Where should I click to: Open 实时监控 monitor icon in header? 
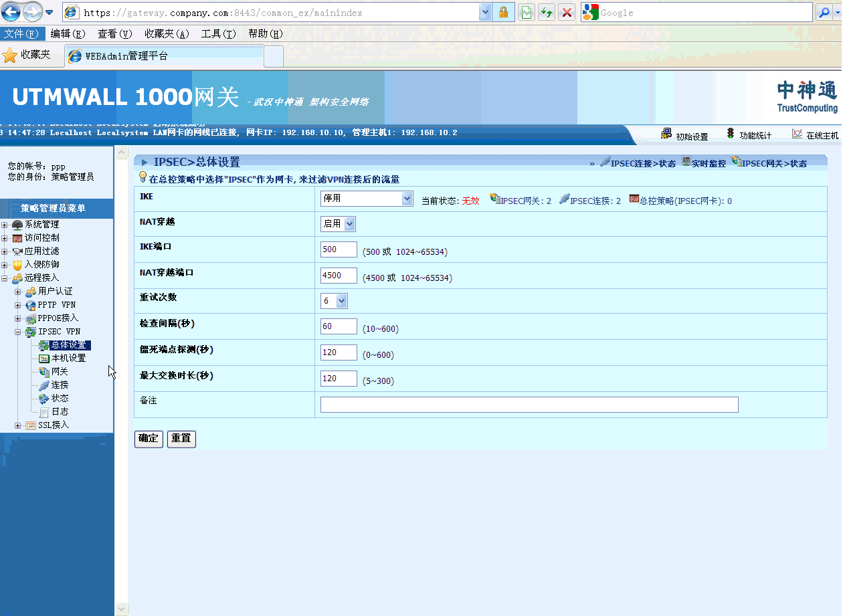tap(686, 162)
